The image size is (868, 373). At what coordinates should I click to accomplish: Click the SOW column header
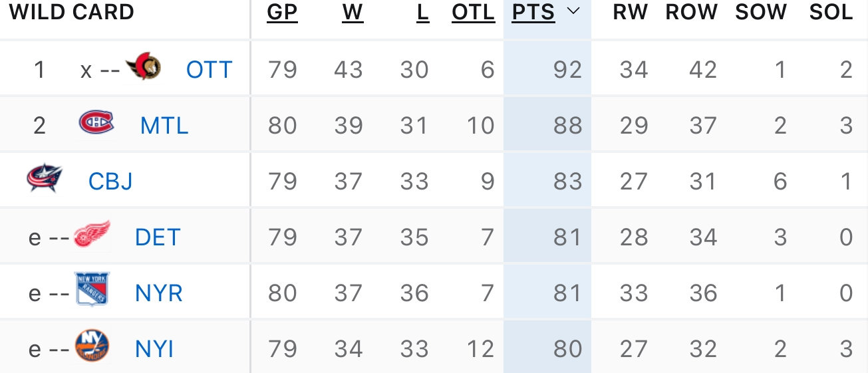click(761, 12)
